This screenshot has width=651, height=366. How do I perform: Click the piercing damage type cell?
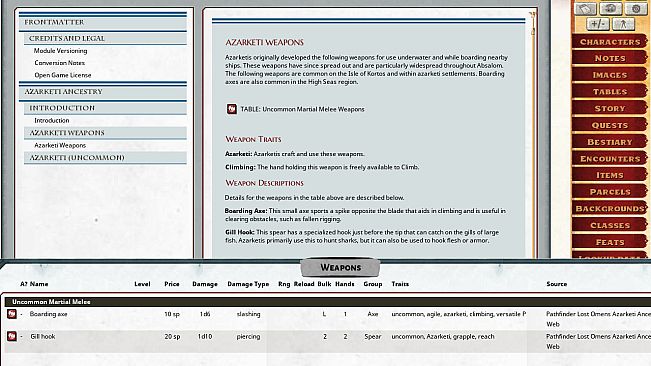[x=248, y=337]
